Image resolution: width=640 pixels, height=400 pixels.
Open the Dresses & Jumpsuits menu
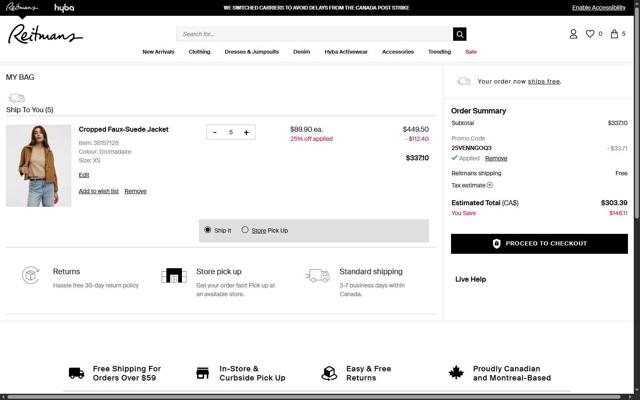tap(251, 52)
